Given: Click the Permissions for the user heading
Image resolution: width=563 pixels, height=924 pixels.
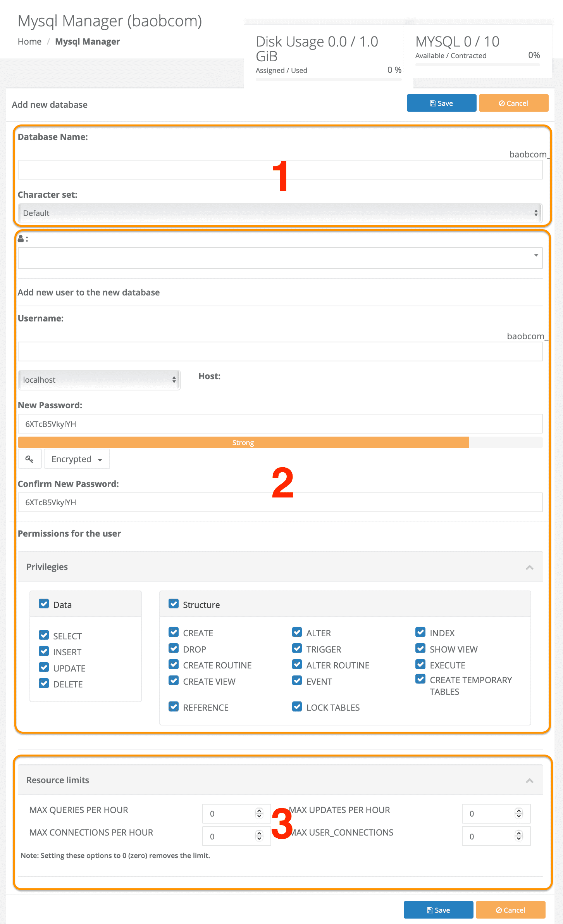Looking at the screenshot, I should point(69,534).
